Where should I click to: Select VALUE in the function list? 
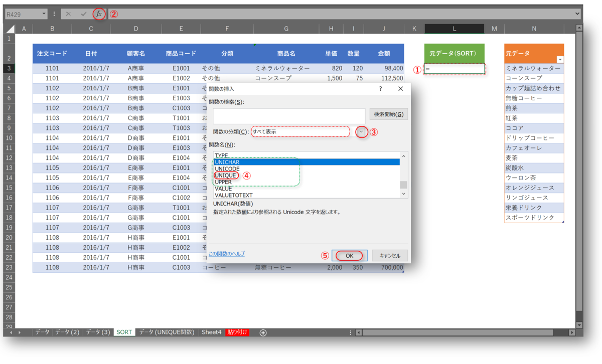[223, 189]
